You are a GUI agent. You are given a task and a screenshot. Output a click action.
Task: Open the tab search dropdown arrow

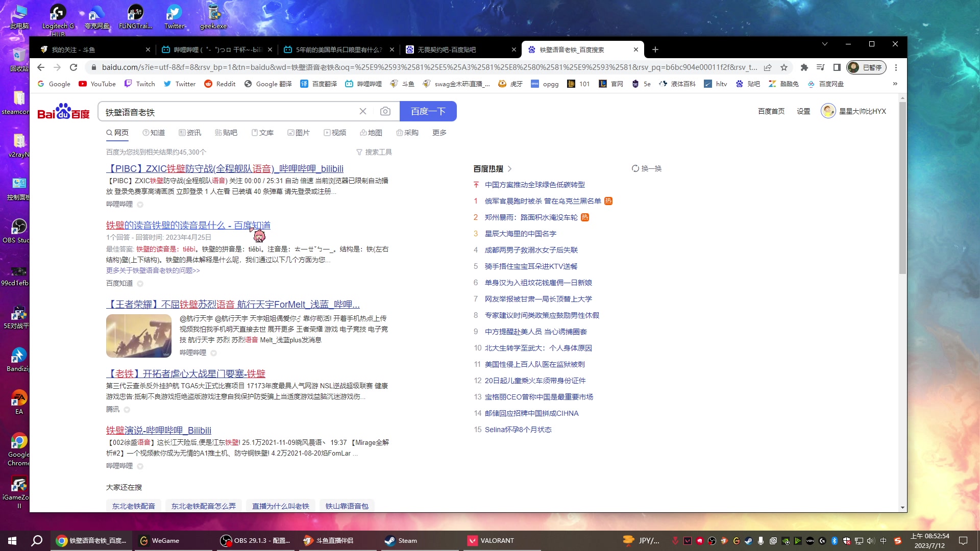pos(825,44)
